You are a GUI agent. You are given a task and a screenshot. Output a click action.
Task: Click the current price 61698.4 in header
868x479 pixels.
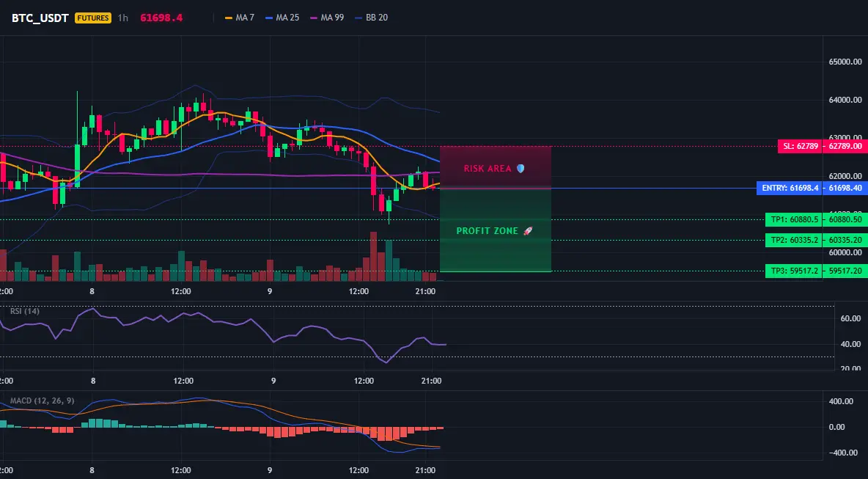161,18
